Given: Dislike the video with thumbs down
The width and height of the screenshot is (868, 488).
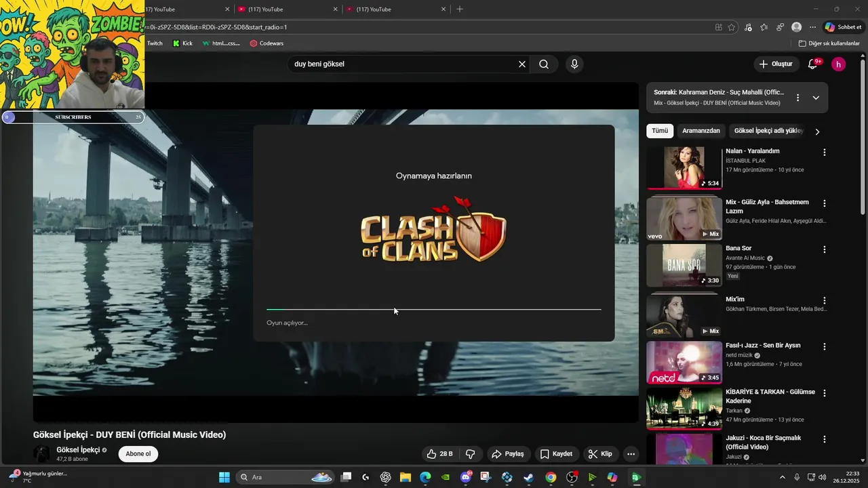Looking at the screenshot, I should click(470, 453).
